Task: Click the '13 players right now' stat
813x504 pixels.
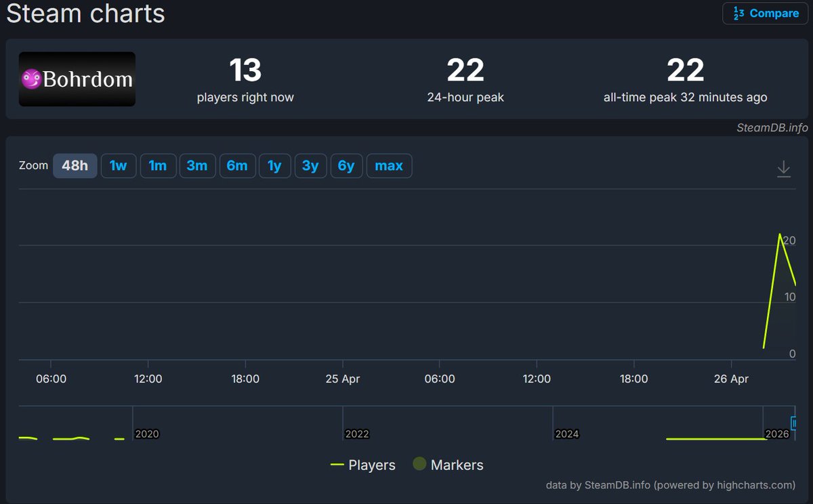Action: (245, 80)
